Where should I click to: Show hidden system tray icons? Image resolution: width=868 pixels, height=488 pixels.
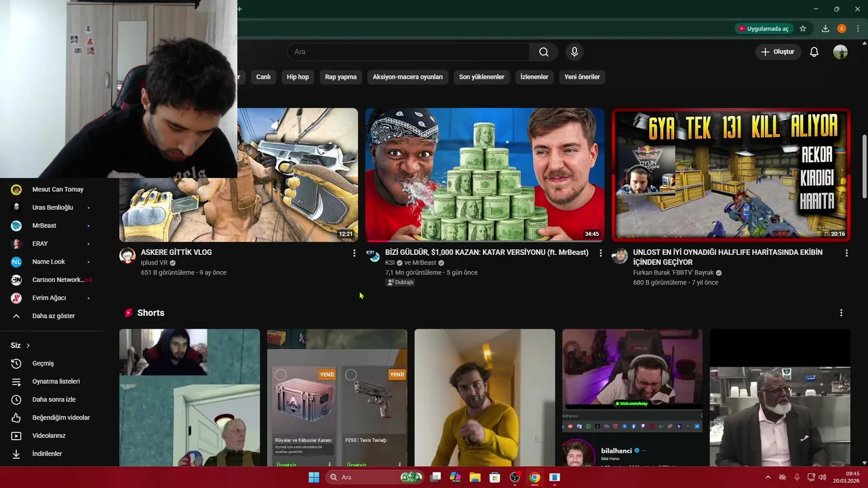[768, 477]
